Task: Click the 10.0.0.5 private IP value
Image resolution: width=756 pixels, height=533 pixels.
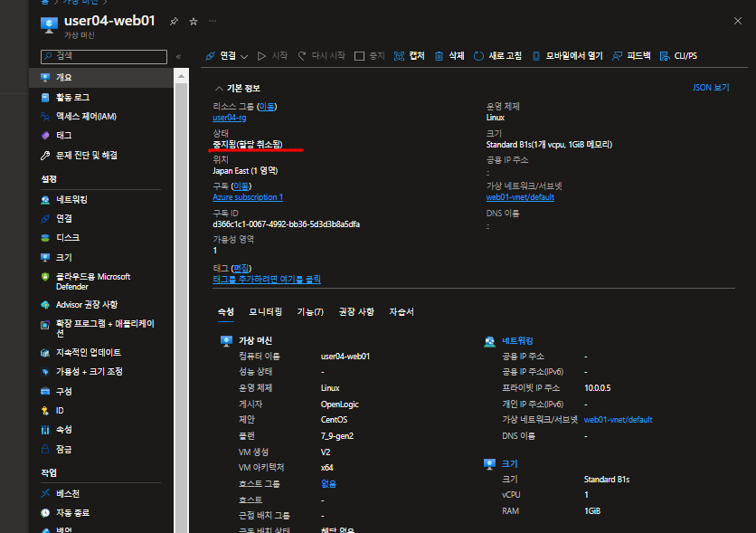Action: click(x=598, y=388)
